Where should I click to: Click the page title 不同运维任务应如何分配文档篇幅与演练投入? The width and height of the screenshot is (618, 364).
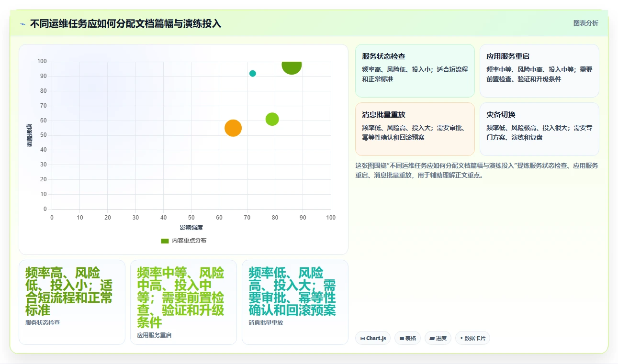[125, 23]
